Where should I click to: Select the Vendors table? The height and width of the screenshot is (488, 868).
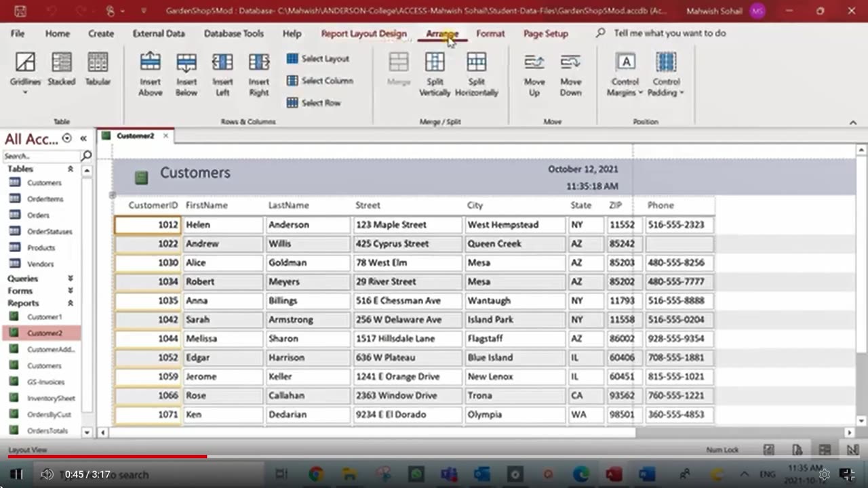pos(42,264)
